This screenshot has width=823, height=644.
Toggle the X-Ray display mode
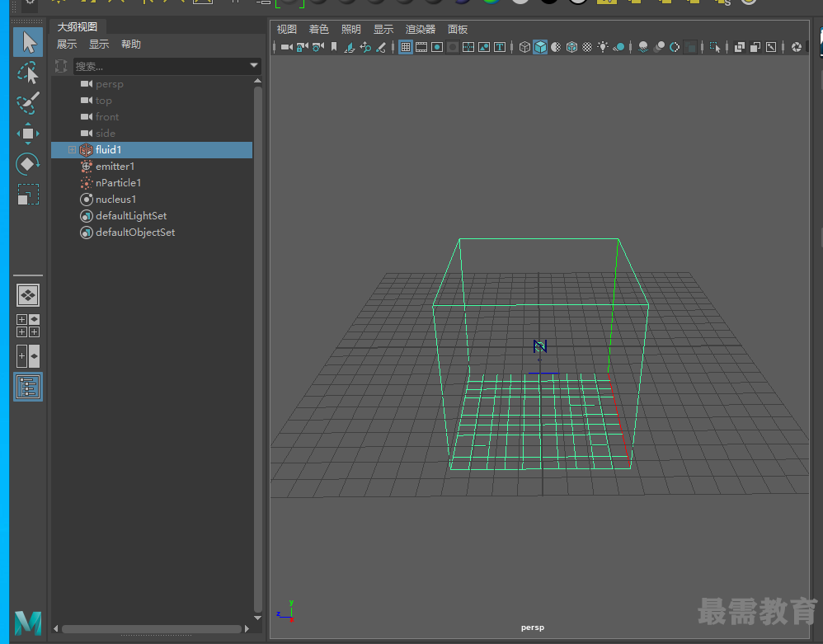click(x=740, y=47)
